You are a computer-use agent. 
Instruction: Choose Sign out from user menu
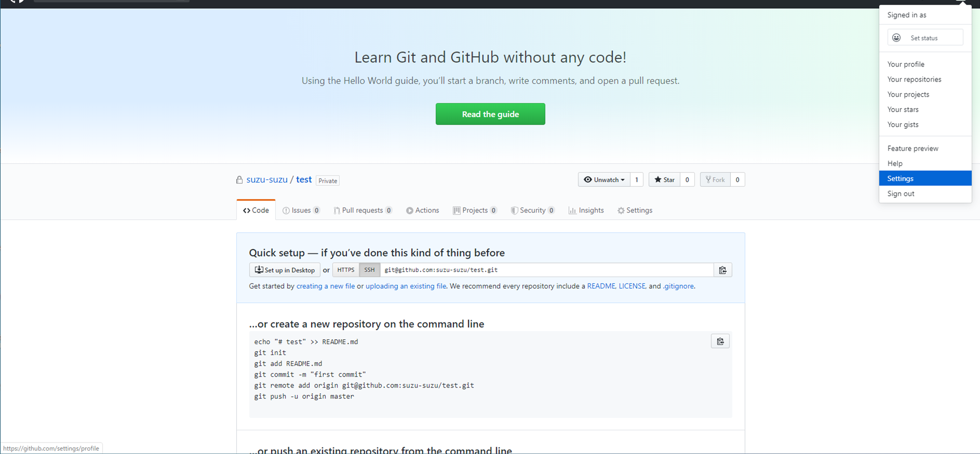(x=925, y=194)
